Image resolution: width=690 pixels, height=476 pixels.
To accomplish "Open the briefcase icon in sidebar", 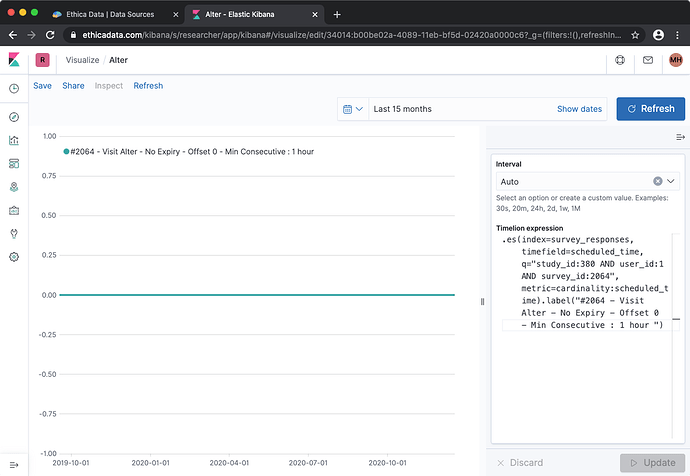I will click(x=14, y=210).
